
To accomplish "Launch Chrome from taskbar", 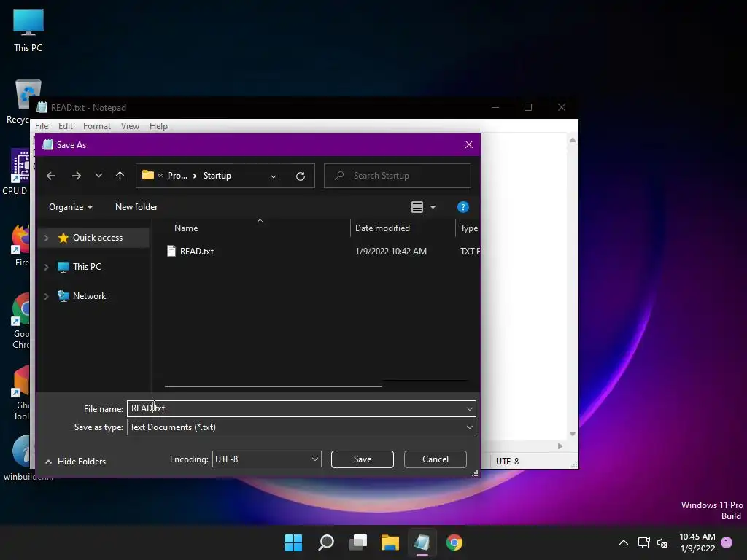I will tap(454, 542).
